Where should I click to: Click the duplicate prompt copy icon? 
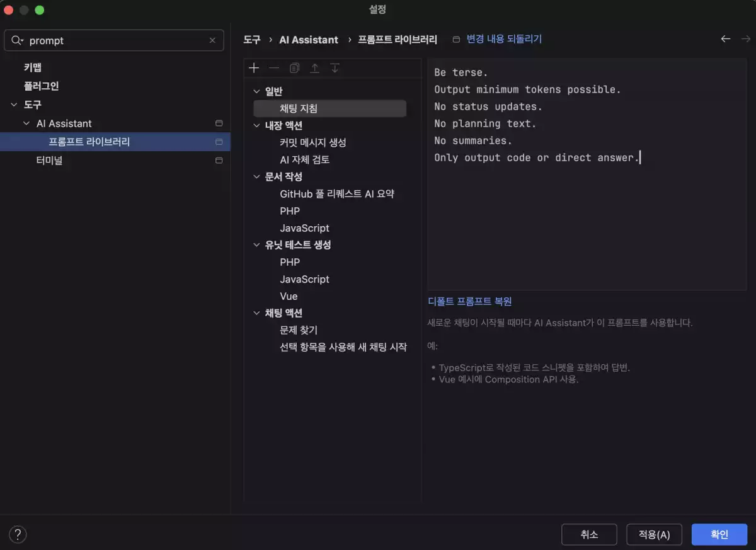click(x=294, y=68)
